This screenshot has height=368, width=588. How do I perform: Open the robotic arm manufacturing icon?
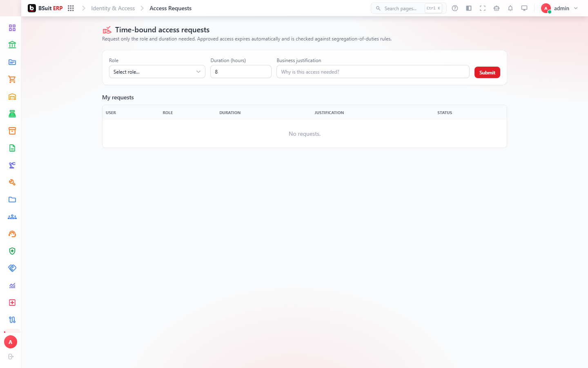[12, 165]
